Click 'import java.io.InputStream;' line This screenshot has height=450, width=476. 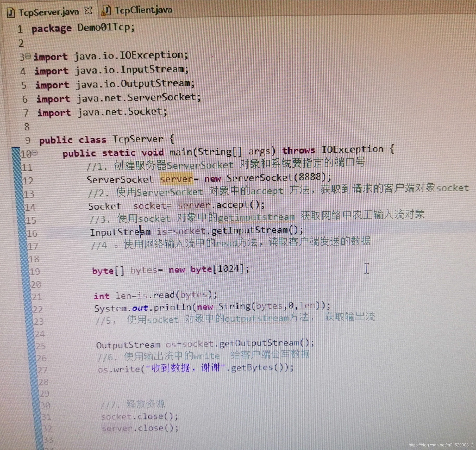pos(112,70)
